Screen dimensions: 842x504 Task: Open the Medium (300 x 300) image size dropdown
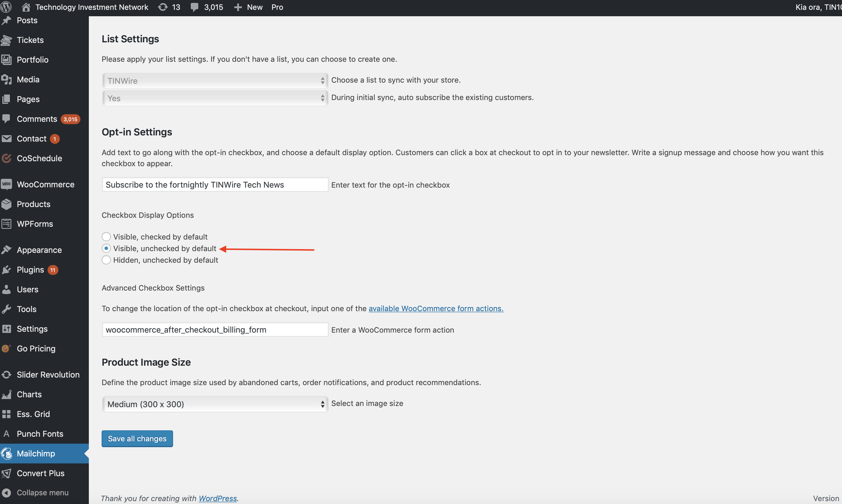(x=215, y=404)
